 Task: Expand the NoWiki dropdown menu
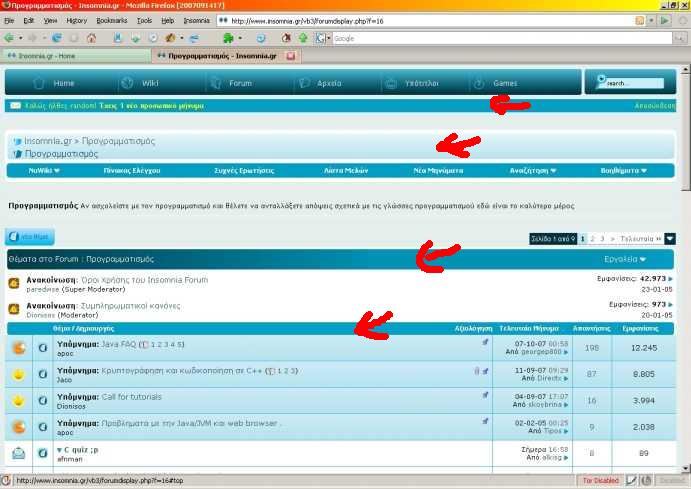[x=57, y=171]
